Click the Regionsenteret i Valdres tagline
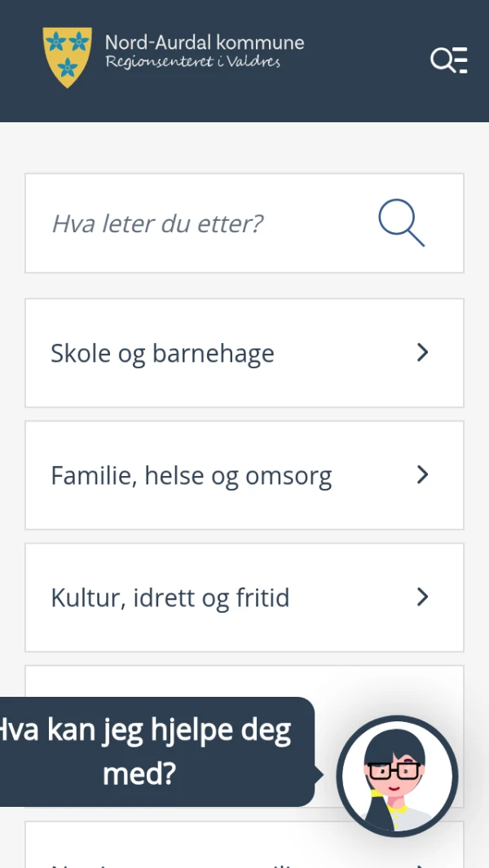The image size is (489, 868). (192, 63)
